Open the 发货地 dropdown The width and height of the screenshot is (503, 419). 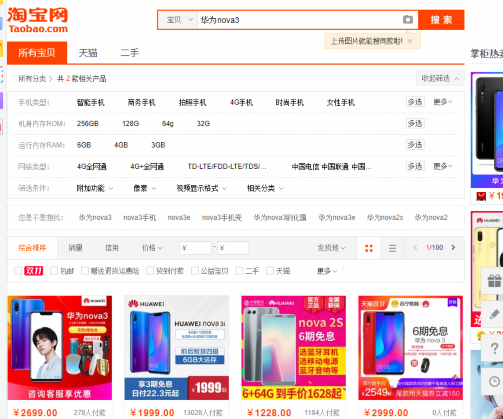(331, 248)
